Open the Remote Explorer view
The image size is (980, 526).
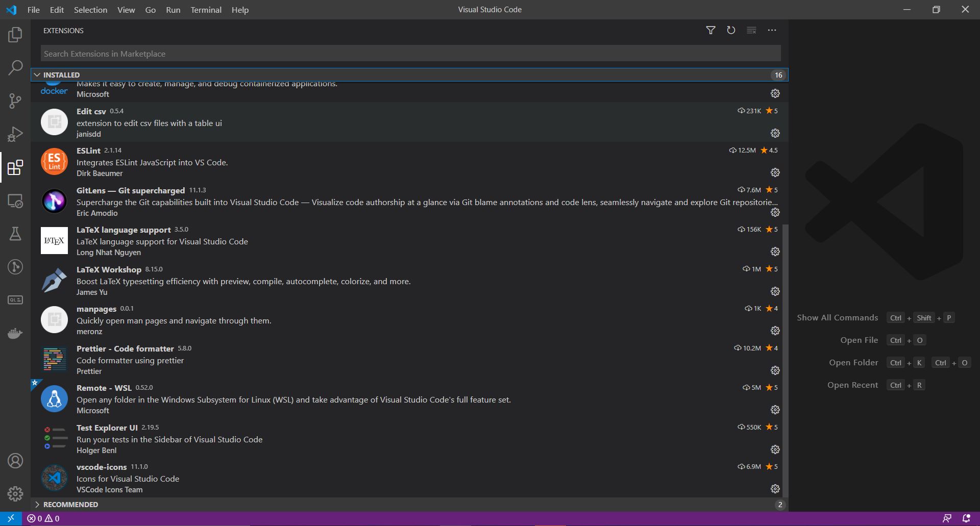[x=15, y=201]
